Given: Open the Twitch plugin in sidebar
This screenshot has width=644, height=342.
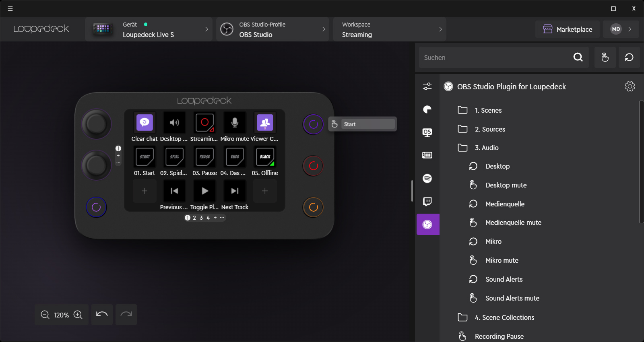Looking at the screenshot, I should (x=427, y=201).
